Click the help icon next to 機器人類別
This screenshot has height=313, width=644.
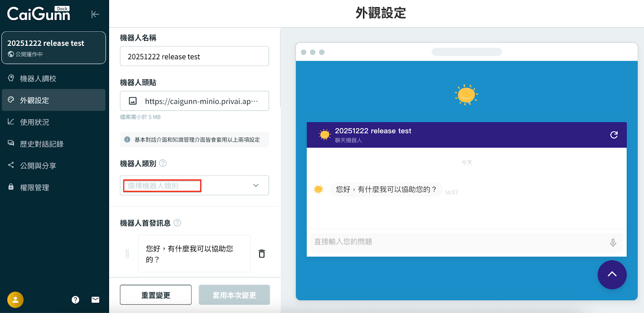pos(163,163)
